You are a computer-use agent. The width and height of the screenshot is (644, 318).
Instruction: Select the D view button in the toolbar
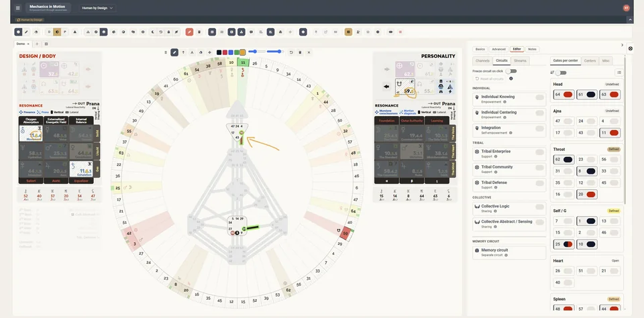click(49, 32)
